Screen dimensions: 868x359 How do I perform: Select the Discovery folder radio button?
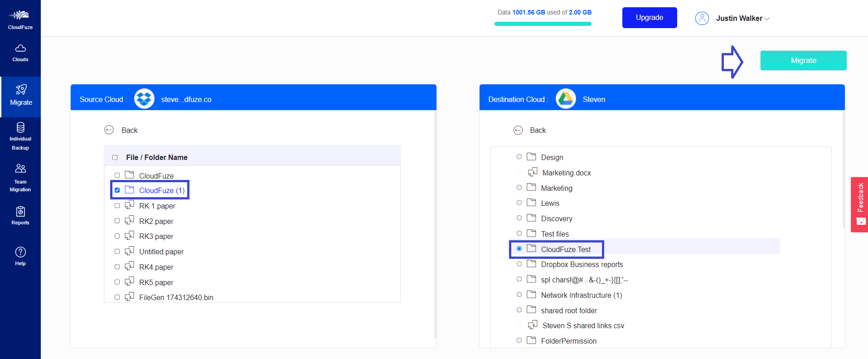519,218
